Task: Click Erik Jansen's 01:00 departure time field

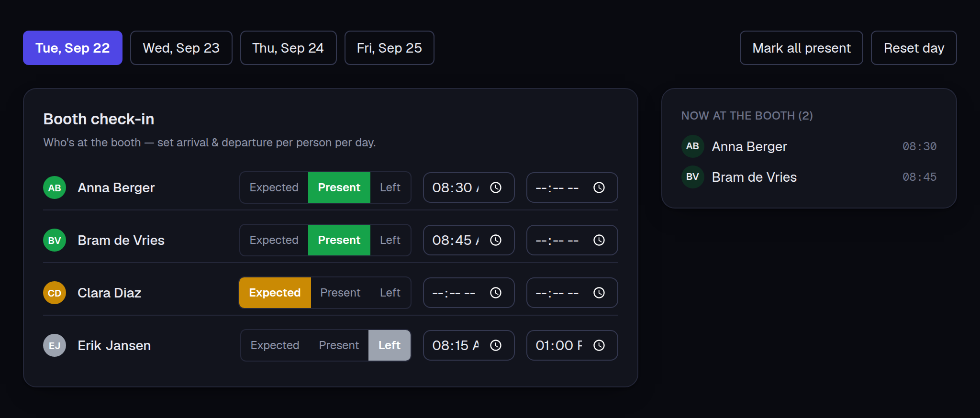Action: (x=572, y=345)
